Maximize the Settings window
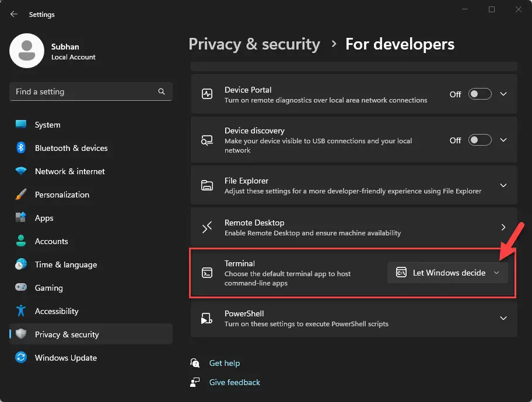The height and width of the screenshot is (402, 532). coord(492,9)
